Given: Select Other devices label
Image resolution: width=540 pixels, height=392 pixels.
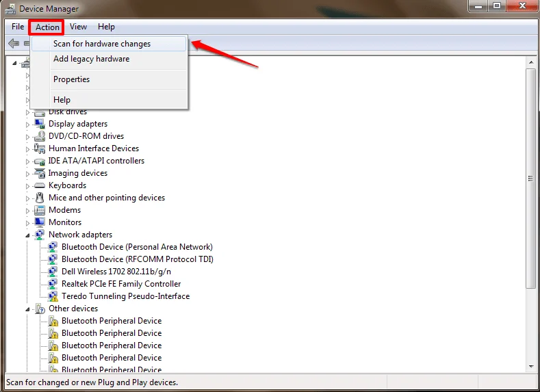Looking at the screenshot, I should tap(73, 309).
